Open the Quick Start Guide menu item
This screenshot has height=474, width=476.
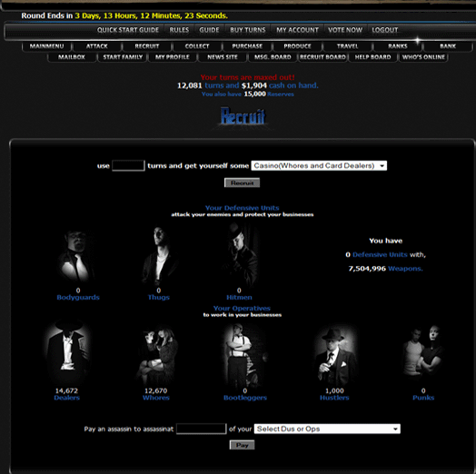[x=128, y=30]
